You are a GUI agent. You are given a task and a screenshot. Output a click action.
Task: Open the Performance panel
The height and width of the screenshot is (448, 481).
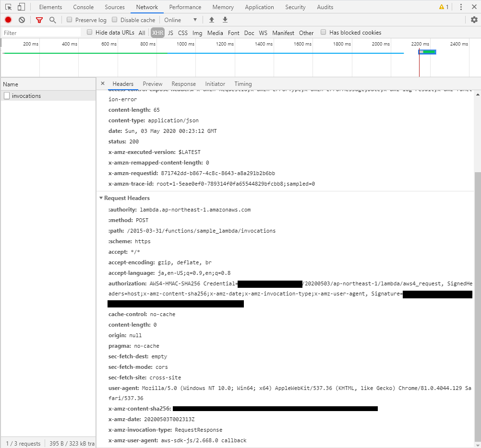[x=185, y=7]
